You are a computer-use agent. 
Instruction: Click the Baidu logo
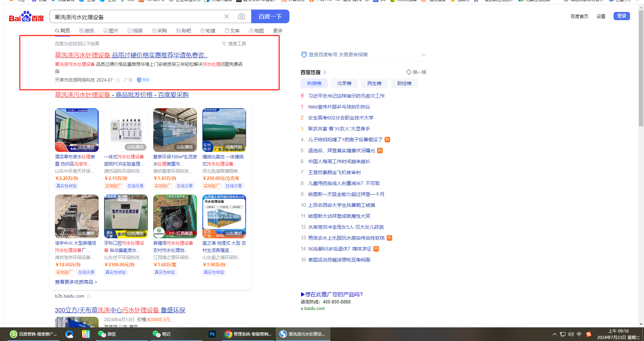tap(26, 17)
